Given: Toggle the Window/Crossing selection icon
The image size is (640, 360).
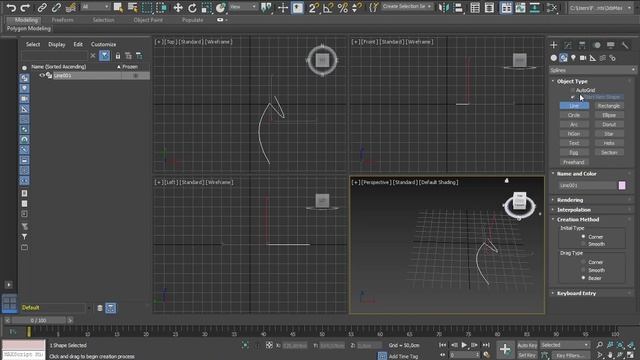Looking at the screenshot, I should pyautogui.click(x=161, y=7).
